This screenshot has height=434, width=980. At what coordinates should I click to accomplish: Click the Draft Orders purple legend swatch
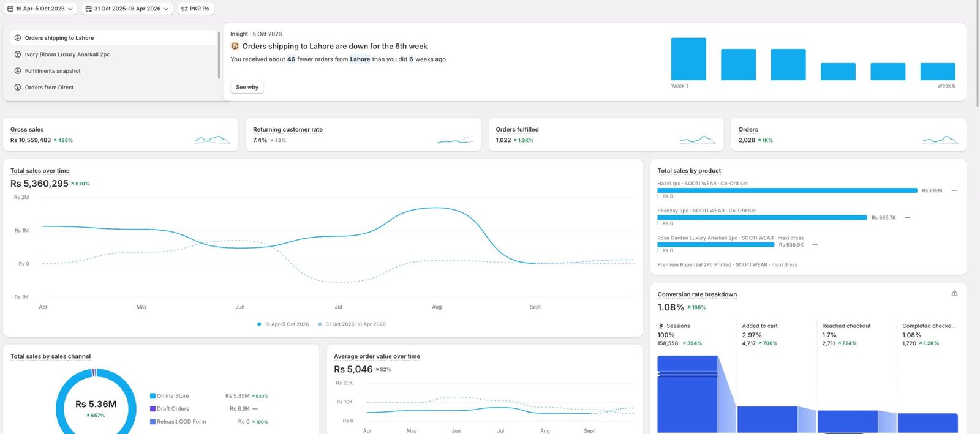click(x=153, y=409)
